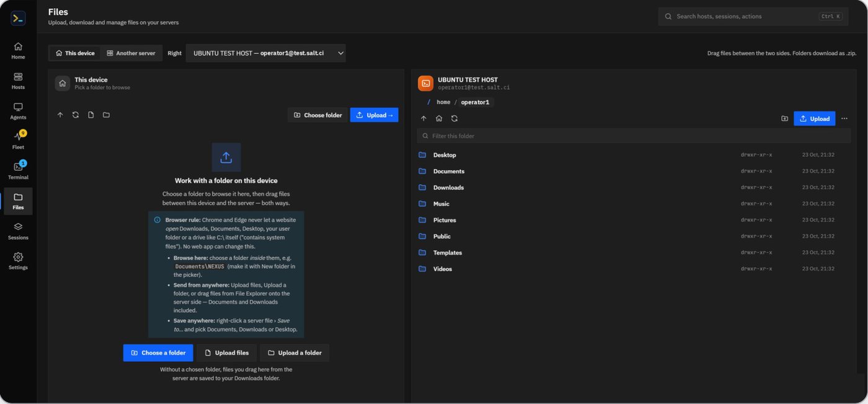The width and height of the screenshot is (868, 404).
Task: Open the Public folder
Action: (634, 236)
